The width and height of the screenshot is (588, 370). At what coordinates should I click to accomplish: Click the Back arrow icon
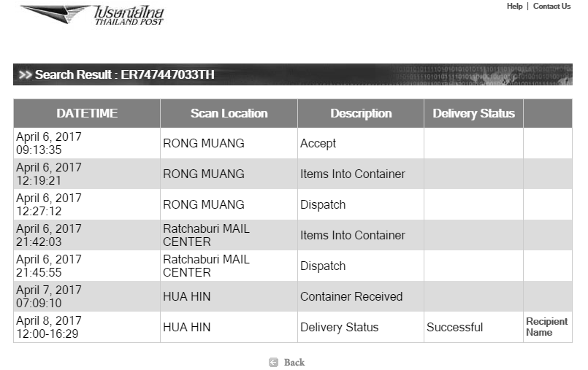pos(273,362)
